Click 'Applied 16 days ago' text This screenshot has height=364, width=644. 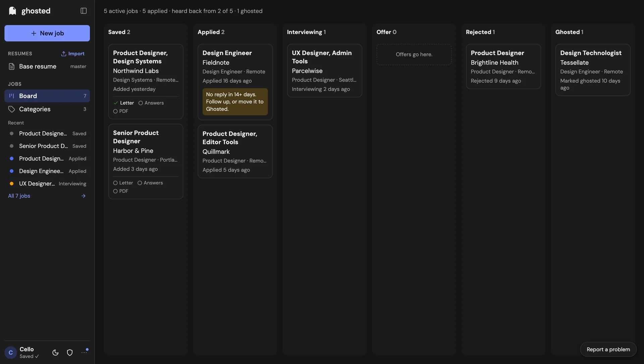[x=227, y=81]
